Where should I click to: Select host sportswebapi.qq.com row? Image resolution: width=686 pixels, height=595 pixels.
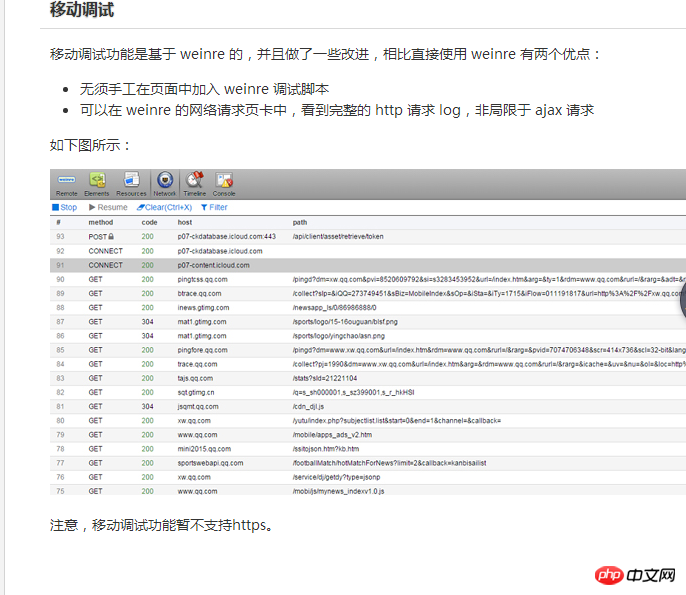pos(368,463)
